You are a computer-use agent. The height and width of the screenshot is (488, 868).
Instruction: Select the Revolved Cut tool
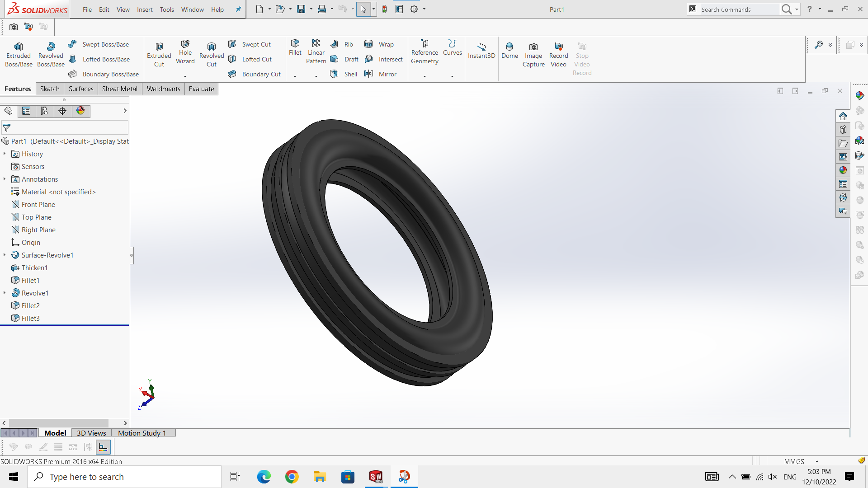point(212,55)
